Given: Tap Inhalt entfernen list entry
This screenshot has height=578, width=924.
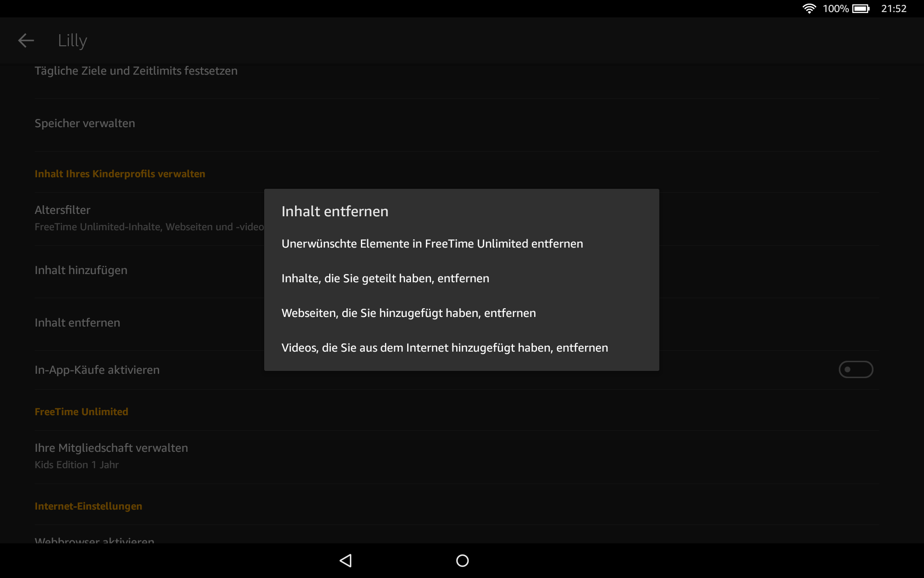Looking at the screenshot, I should 77,323.
